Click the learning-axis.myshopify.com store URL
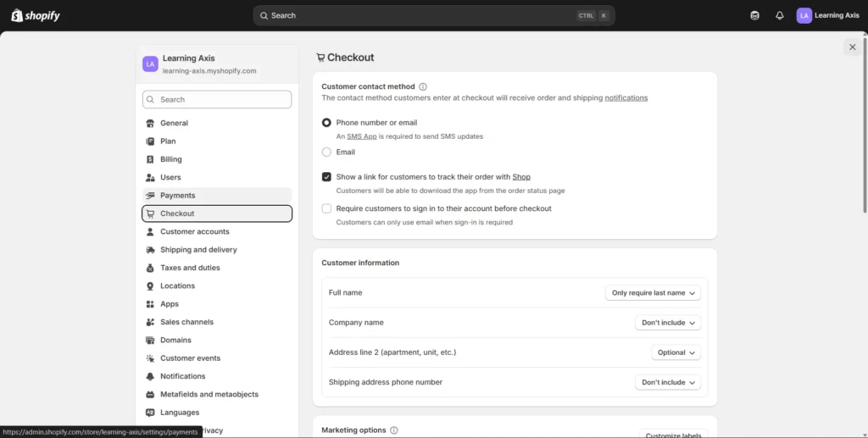This screenshot has width=868, height=438. pos(209,71)
